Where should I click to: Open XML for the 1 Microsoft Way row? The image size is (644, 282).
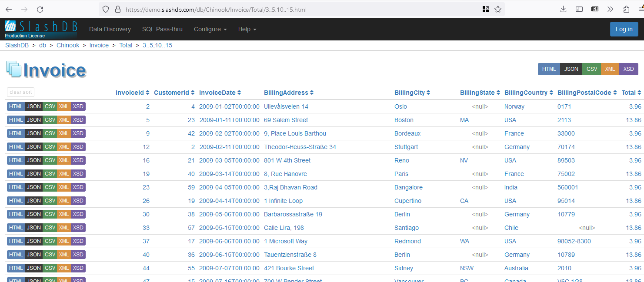[64, 241]
